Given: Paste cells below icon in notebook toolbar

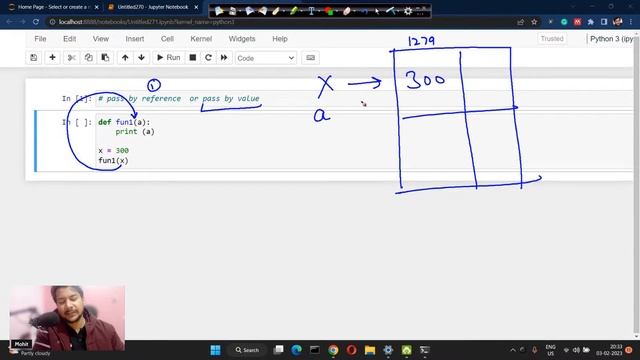Looking at the screenshot, I should point(105,58).
